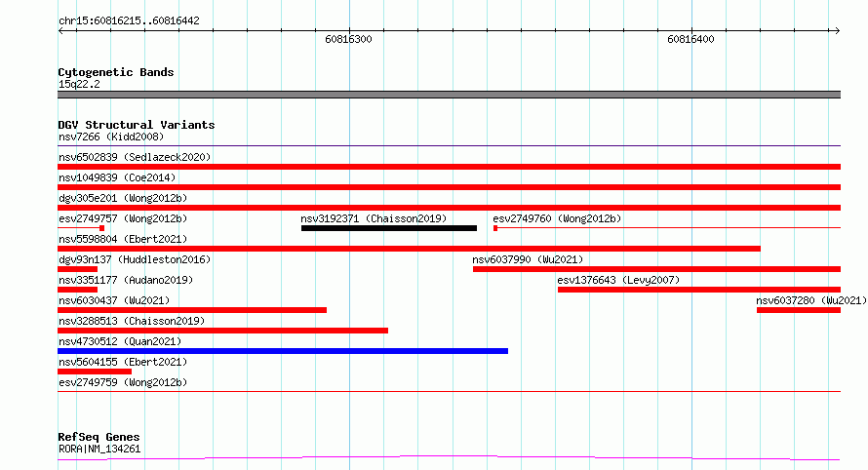Click the right arrow of the ruler
The height and width of the screenshot is (470, 868).
coord(837,30)
